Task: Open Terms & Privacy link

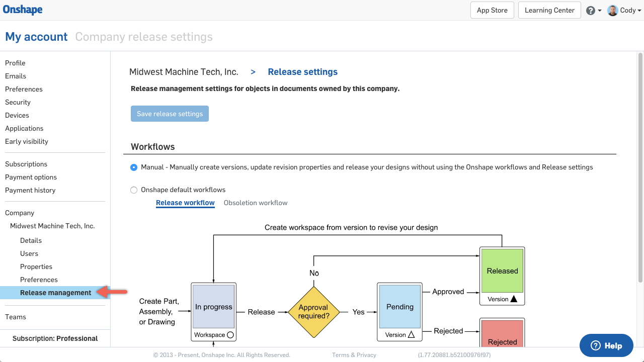Action: point(354,355)
